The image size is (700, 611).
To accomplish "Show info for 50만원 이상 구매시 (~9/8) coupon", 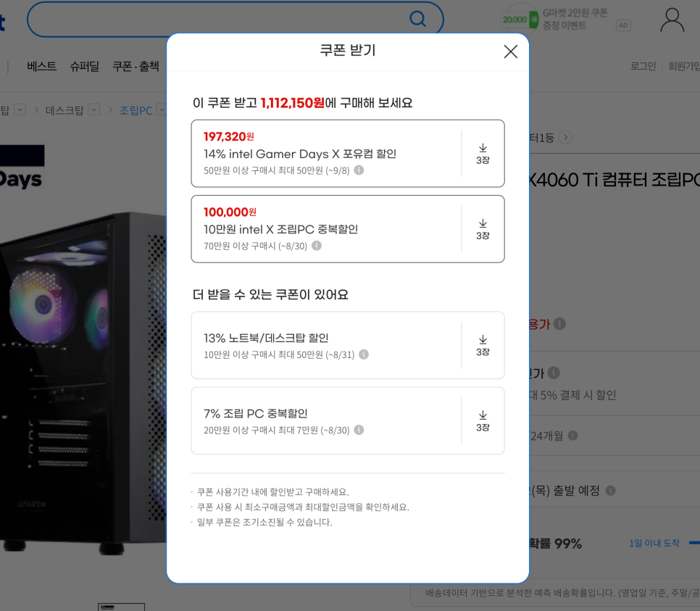I will click(359, 170).
